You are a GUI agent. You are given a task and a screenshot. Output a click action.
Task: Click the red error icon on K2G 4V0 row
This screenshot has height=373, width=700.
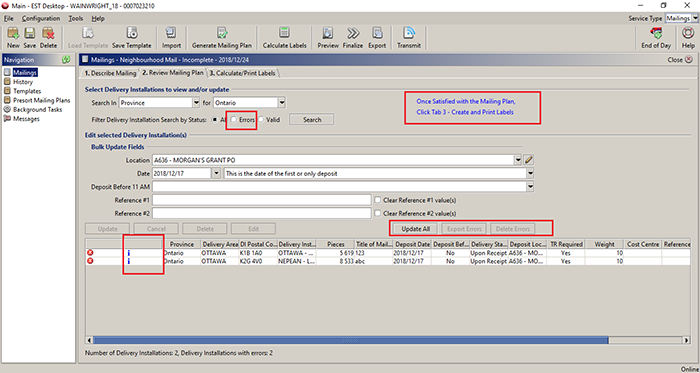(x=90, y=261)
